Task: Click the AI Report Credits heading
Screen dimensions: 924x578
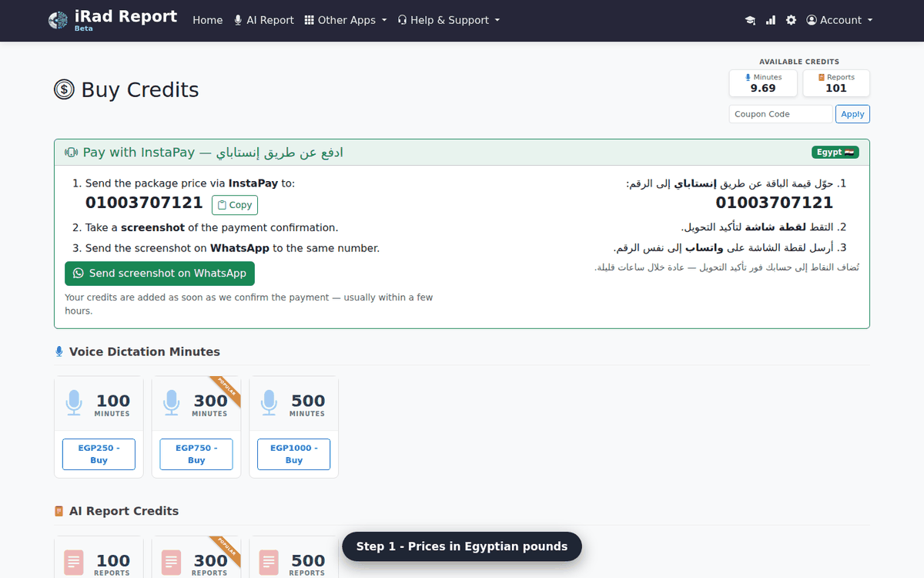Action: [124, 511]
